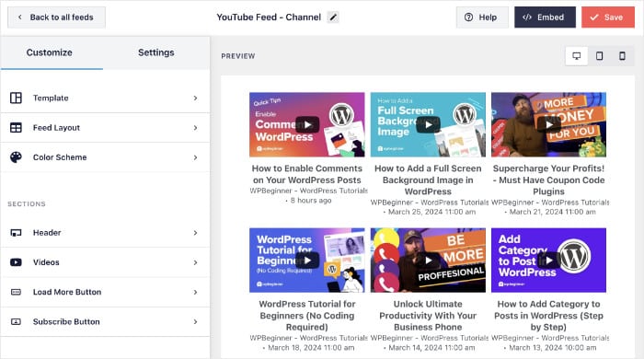
Task: Click the Header section icon
Action: coord(16,233)
